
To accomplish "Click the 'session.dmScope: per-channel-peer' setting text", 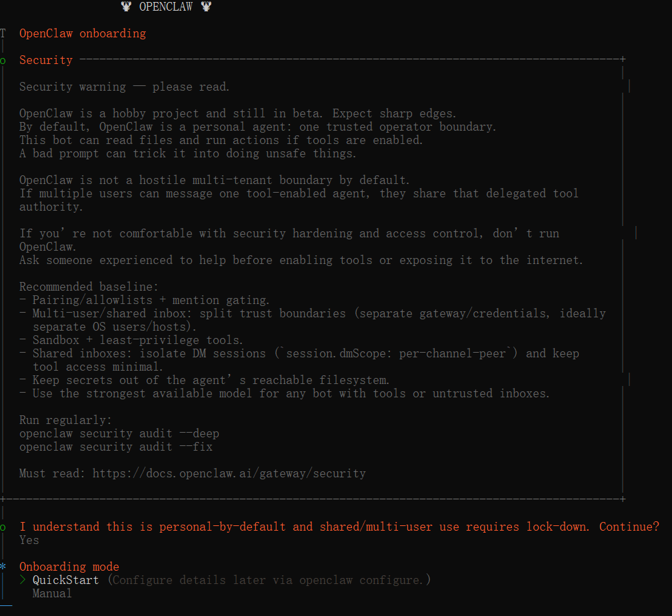I will pyautogui.click(x=396, y=353).
